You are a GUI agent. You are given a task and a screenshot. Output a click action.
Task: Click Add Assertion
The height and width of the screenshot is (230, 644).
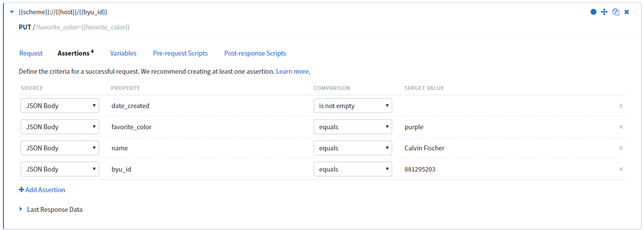(42, 190)
